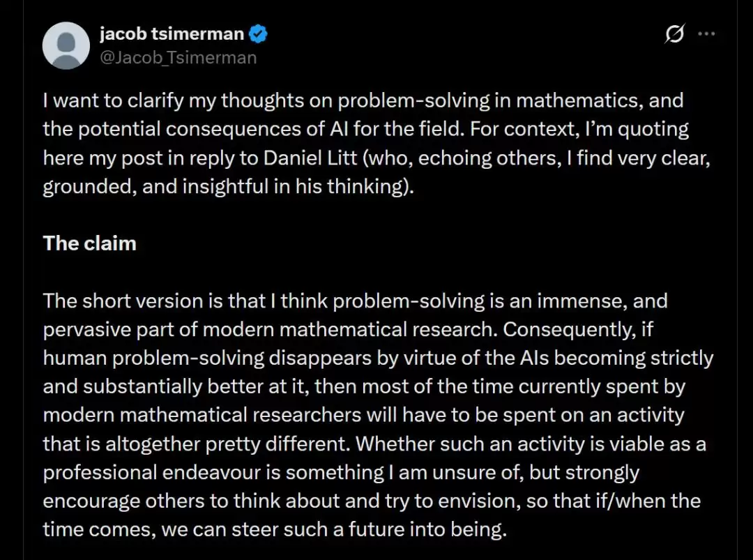Click the opening words "I want to clarify"
The width and height of the screenshot is (753, 560).
pos(114,101)
